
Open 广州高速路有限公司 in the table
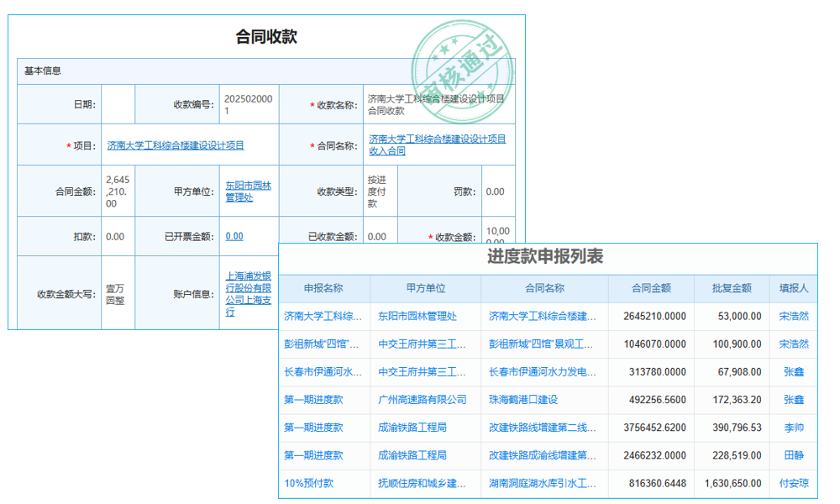coord(422,400)
